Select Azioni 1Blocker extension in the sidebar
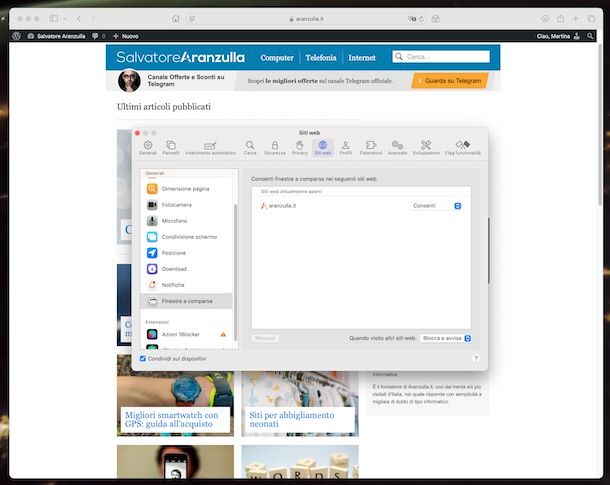 [186, 334]
